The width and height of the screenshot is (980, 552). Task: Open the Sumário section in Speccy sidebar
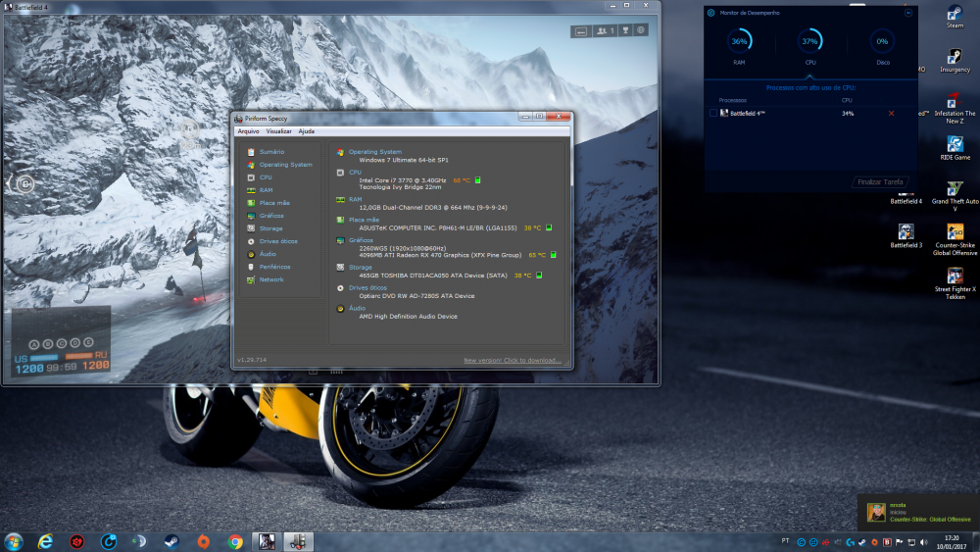pos(271,152)
